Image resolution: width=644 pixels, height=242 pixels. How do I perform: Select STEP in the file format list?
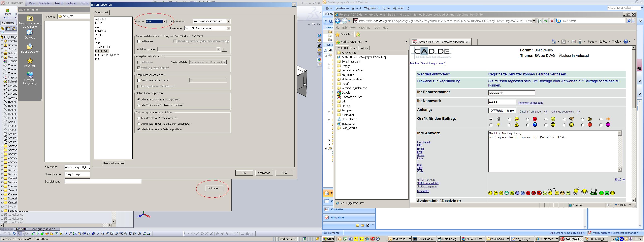click(98, 23)
